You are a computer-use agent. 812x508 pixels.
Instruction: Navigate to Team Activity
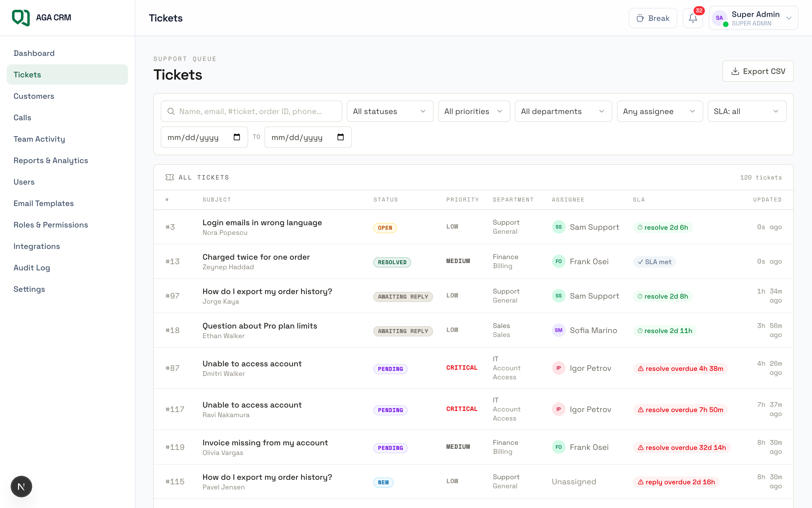coord(67,139)
